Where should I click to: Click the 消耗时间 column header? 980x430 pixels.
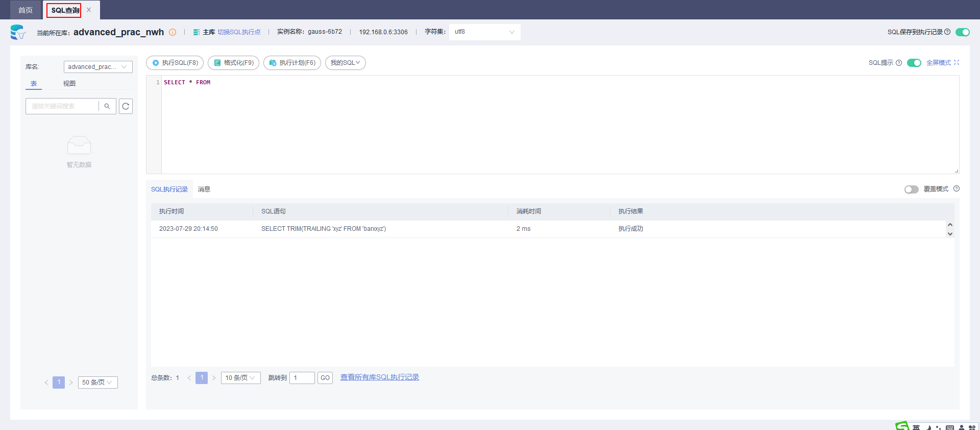click(x=529, y=211)
